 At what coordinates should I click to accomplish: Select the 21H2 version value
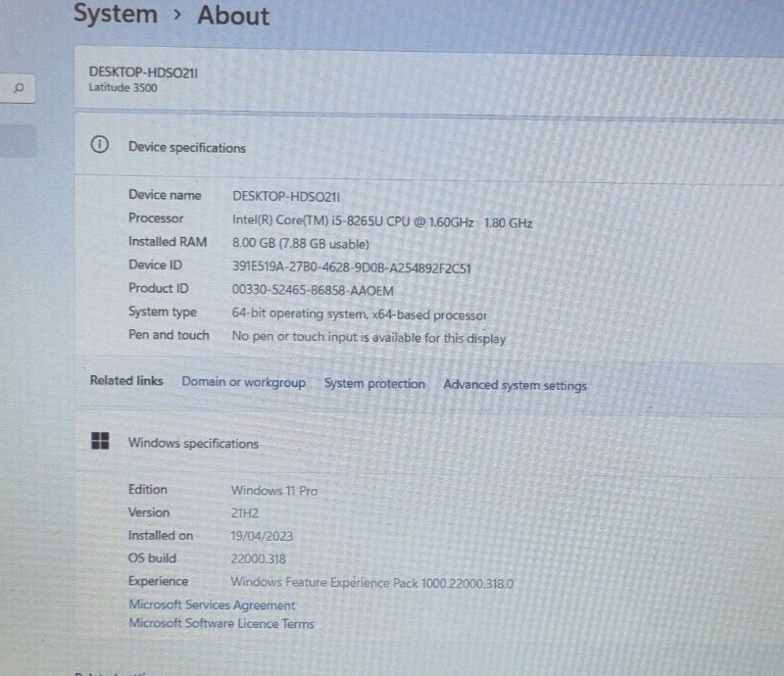244,513
